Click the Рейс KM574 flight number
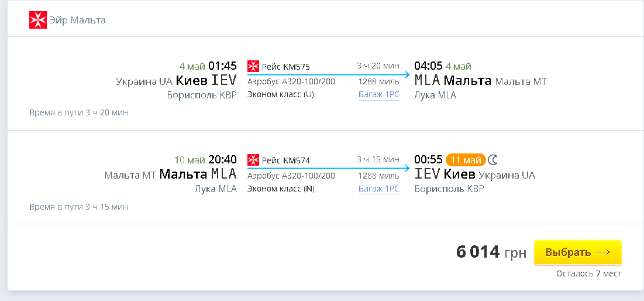This screenshot has width=644, height=301. pyautogui.click(x=285, y=160)
